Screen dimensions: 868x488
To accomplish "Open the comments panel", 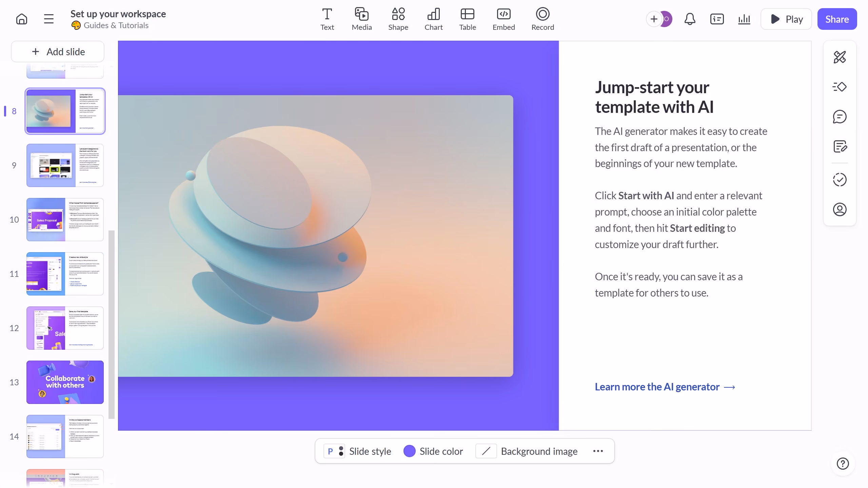I will click(840, 117).
